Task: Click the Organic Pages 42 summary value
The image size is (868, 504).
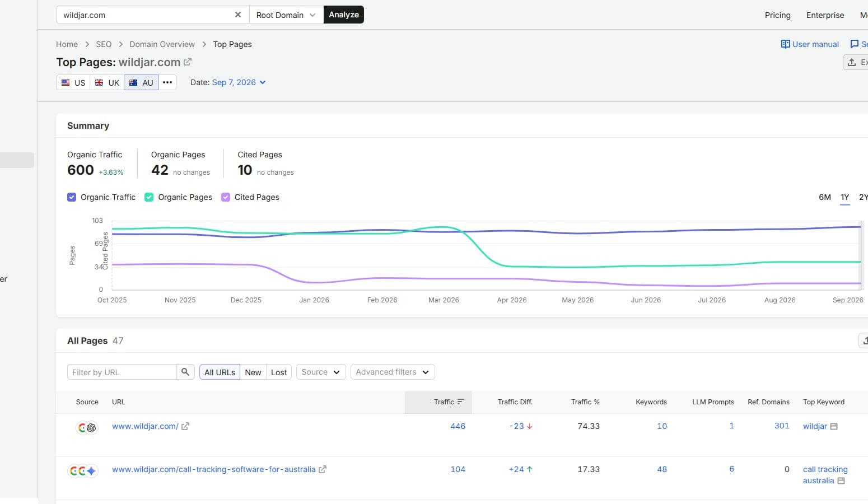Action: 160,170
